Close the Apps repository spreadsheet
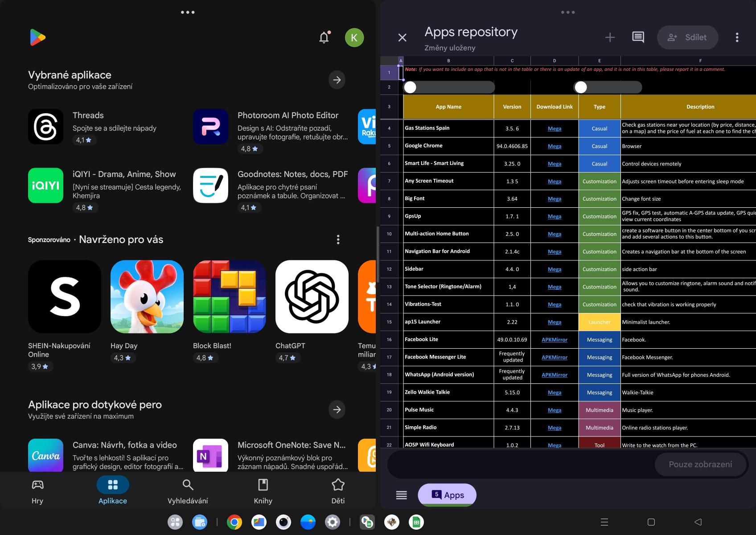 pos(402,37)
